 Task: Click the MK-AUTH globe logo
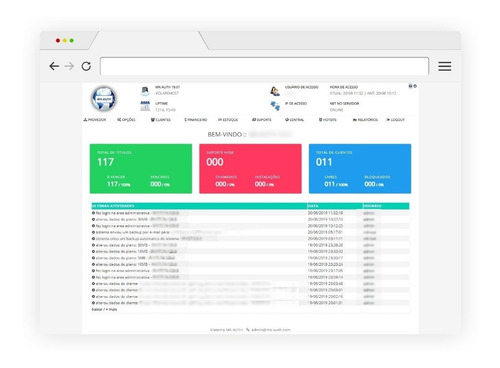coord(104,99)
